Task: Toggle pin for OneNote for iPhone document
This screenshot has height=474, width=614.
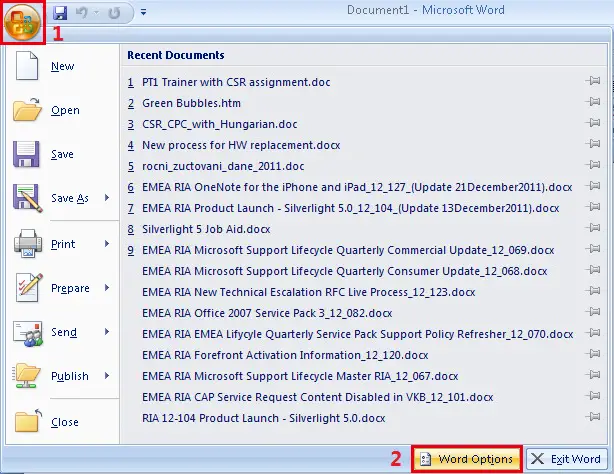Action: coord(593,186)
